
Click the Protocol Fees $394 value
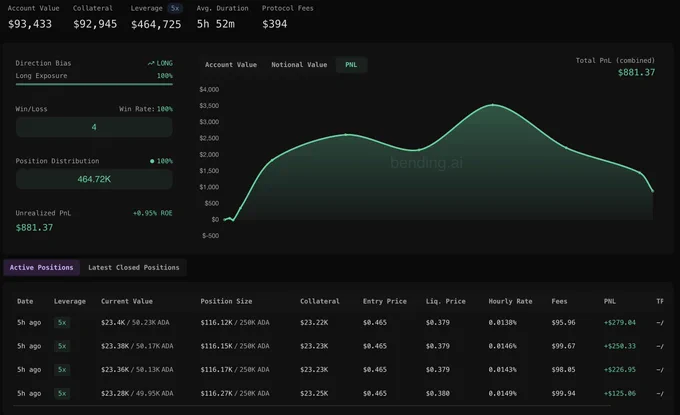275,24
